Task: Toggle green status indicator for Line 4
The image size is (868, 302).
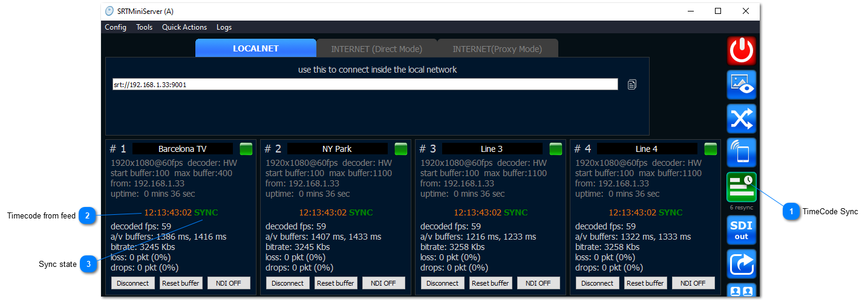Action: [711, 149]
